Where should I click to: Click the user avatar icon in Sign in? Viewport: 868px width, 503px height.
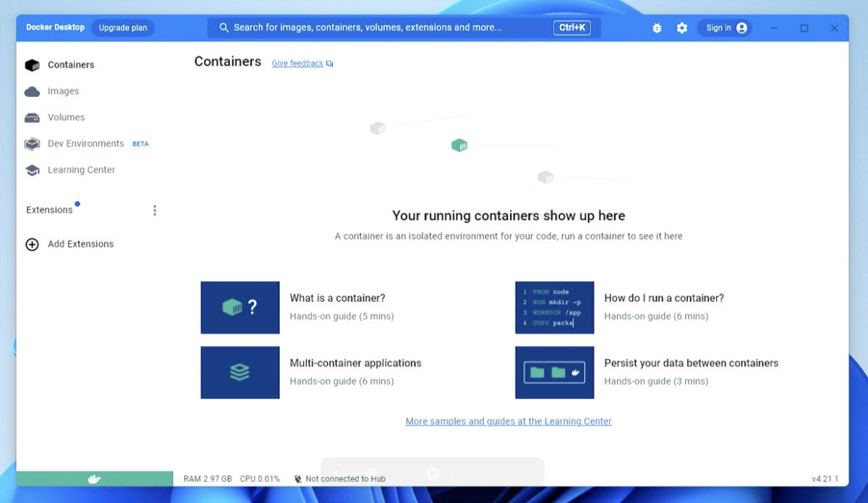click(x=741, y=28)
